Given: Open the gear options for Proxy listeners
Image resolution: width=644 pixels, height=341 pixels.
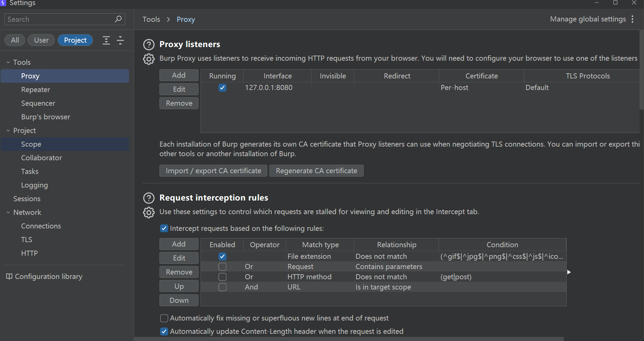Looking at the screenshot, I should tap(148, 59).
